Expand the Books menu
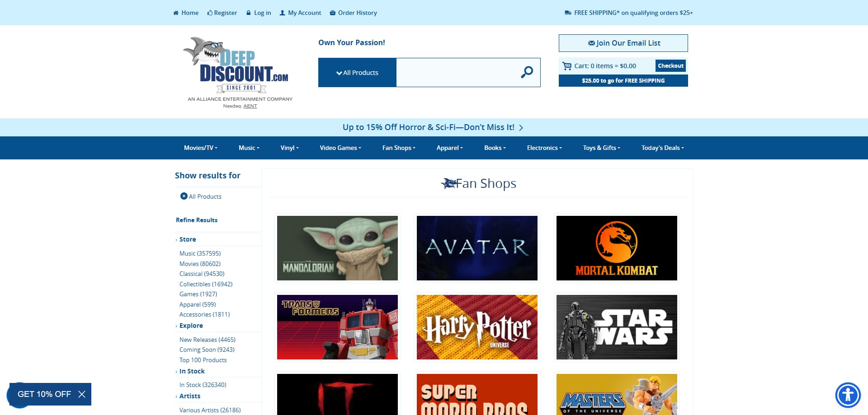868x415 pixels. pos(495,148)
